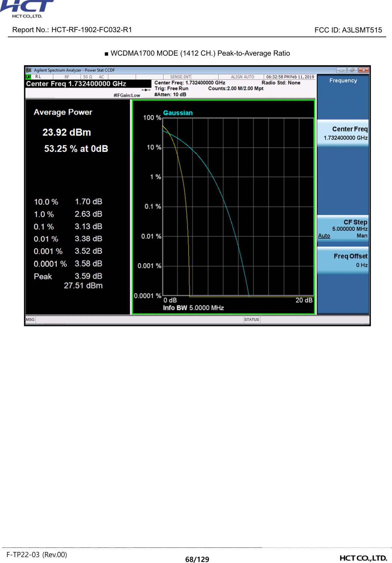Image resolution: width=392 pixels, height=563 pixels.
Task: Click the Radio Std: None label
Action: 281,83
